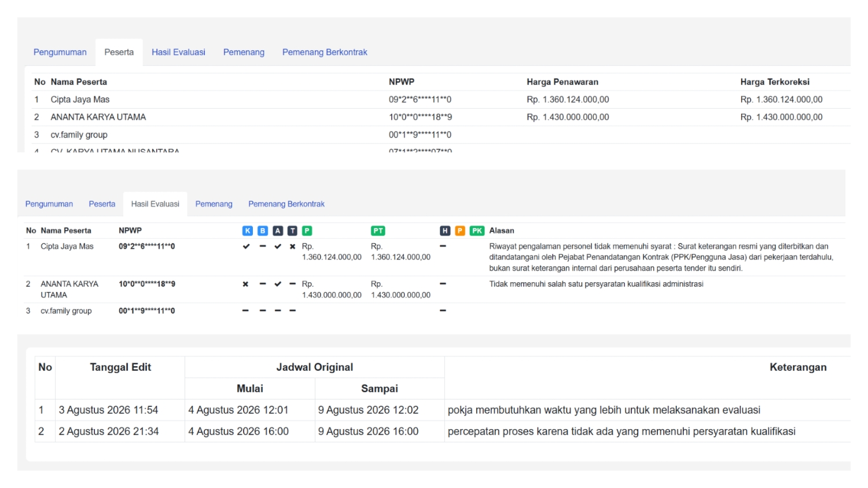868x488 pixels.
Task: Open Peserta tab in the evaluation results panel
Action: (102, 204)
